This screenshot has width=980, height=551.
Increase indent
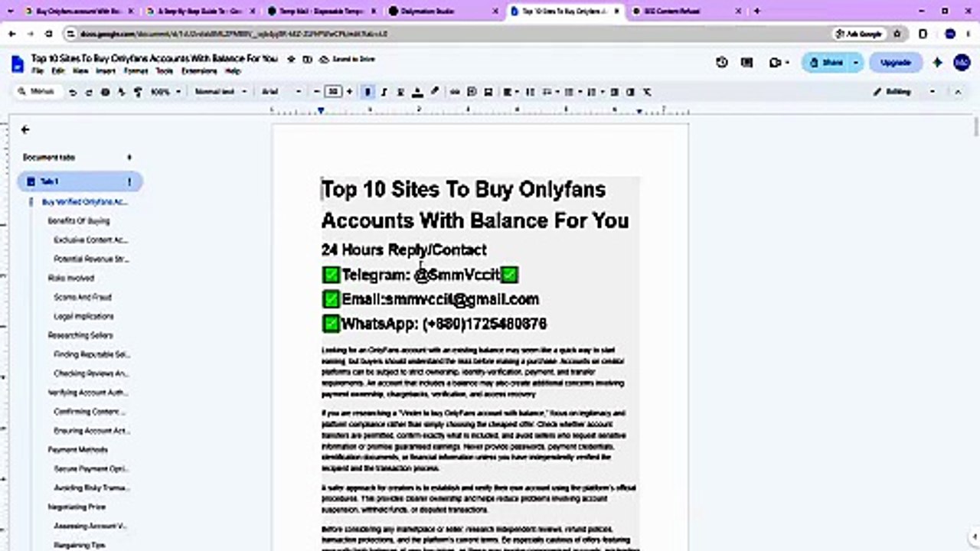(x=630, y=92)
